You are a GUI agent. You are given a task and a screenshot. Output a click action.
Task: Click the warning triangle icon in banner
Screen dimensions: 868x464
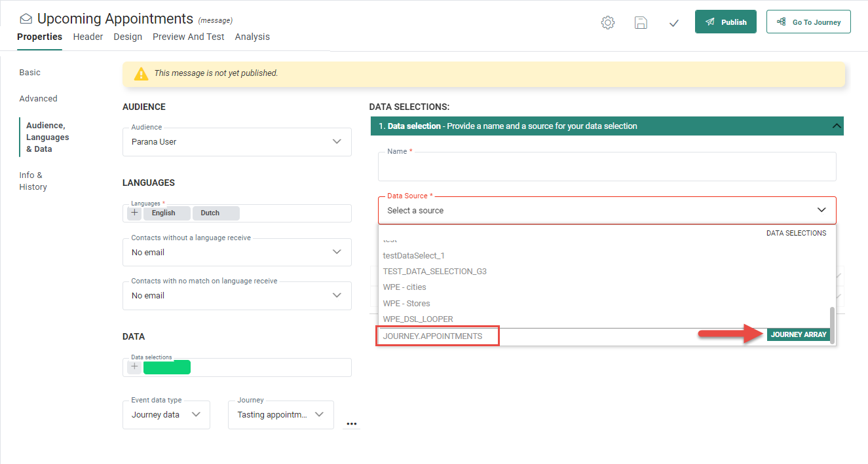pos(141,74)
